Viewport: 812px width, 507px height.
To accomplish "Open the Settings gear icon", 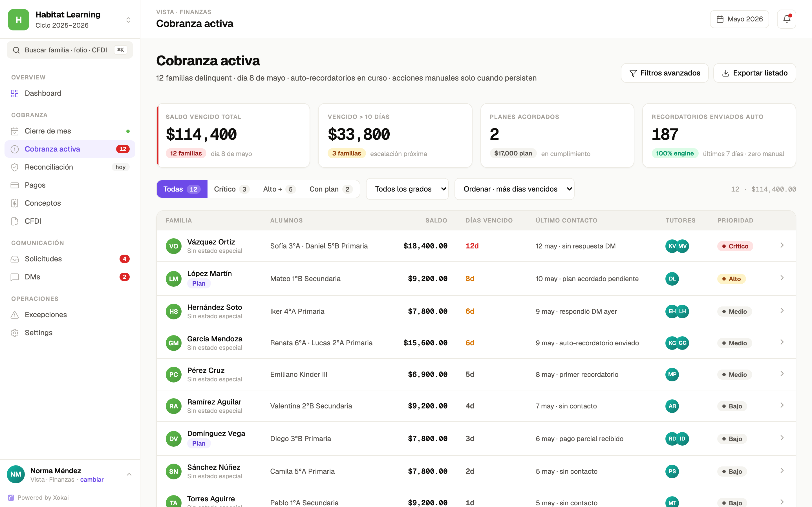I will pos(15,333).
